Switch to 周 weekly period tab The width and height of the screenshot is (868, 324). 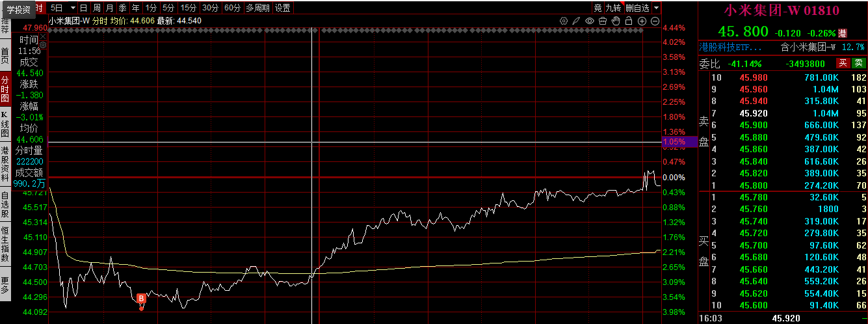pyautogui.click(x=96, y=8)
